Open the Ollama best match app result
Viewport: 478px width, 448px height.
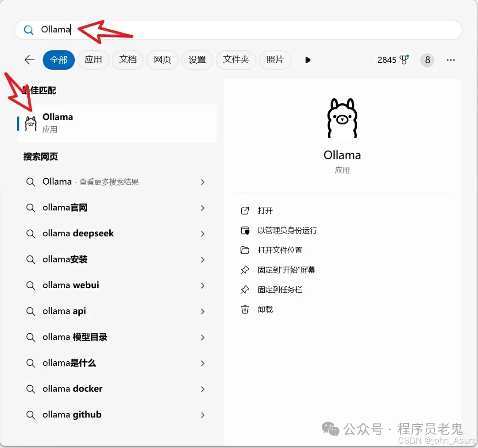tap(117, 123)
